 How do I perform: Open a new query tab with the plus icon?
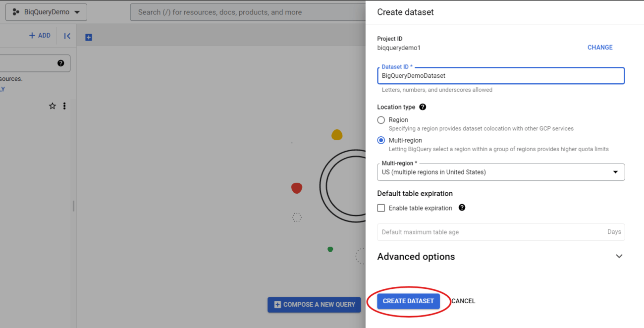pos(88,37)
